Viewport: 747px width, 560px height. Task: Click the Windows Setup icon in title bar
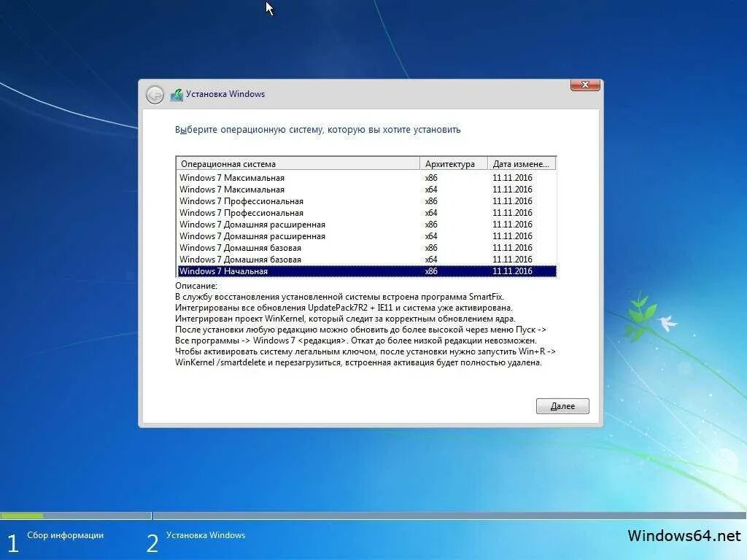point(177,94)
